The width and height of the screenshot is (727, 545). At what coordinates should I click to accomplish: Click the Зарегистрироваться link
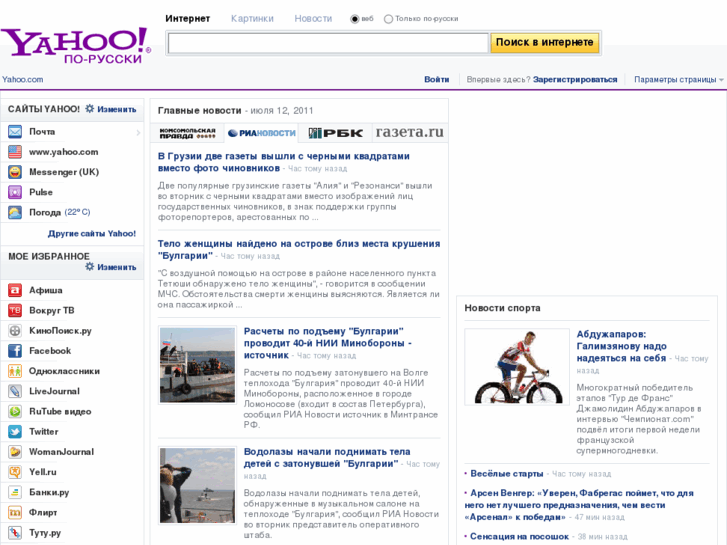pyautogui.click(x=575, y=79)
